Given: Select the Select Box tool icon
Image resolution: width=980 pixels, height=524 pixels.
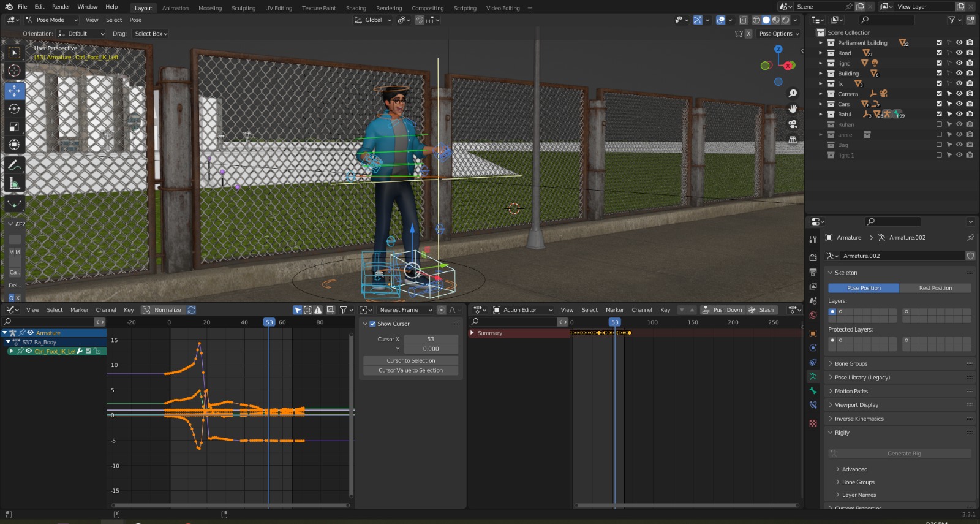Looking at the screenshot, I should [x=14, y=53].
